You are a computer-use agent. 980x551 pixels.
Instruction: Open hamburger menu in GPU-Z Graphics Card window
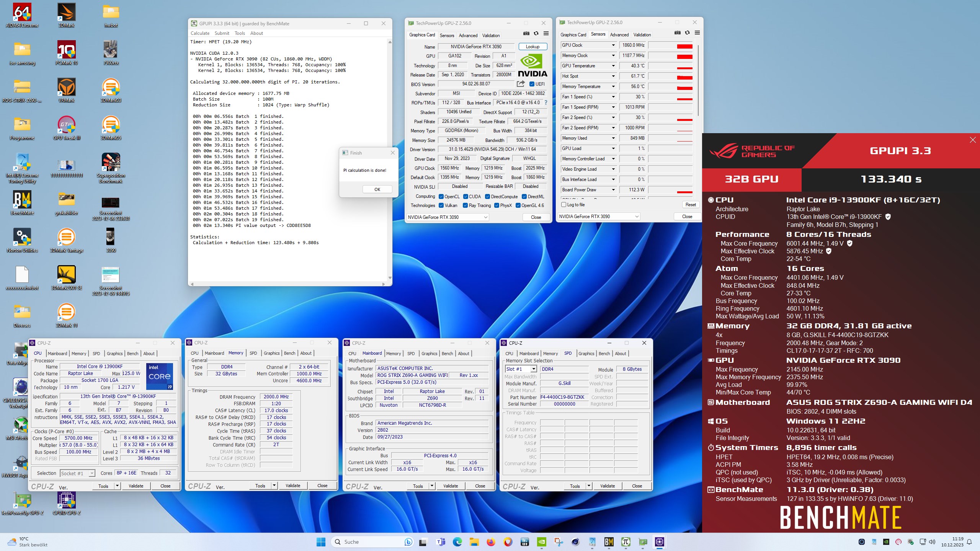[546, 34]
